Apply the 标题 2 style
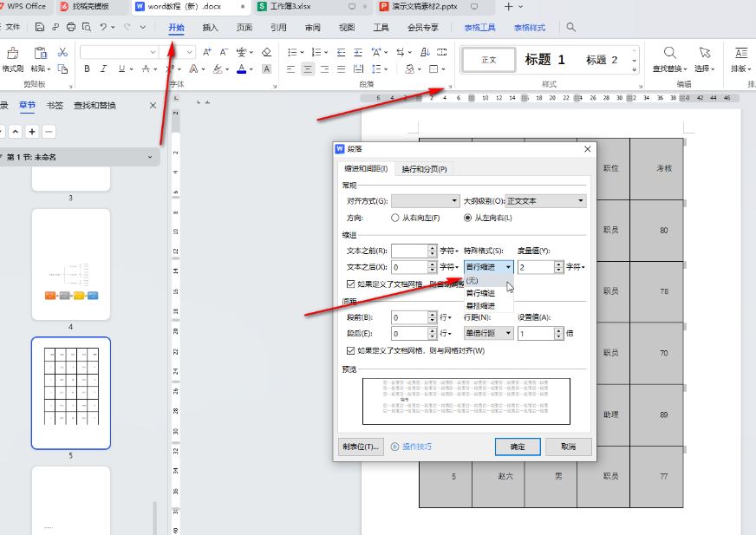Image resolution: width=756 pixels, height=535 pixels. point(602,60)
